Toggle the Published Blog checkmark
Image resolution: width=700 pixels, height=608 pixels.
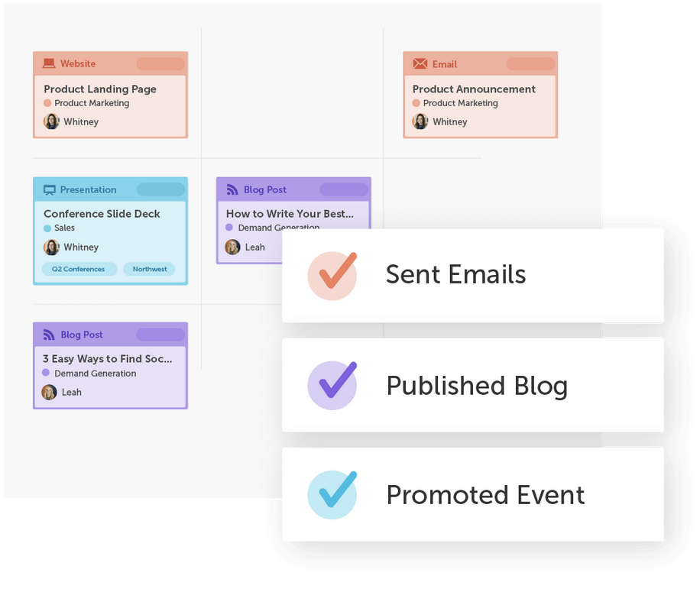(x=332, y=385)
